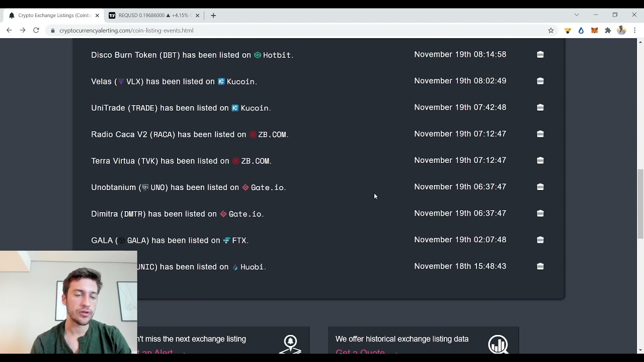Image resolution: width=644 pixels, height=362 pixels.
Task: Click trash icon for GALA FTX listing
Action: tap(540, 240)
